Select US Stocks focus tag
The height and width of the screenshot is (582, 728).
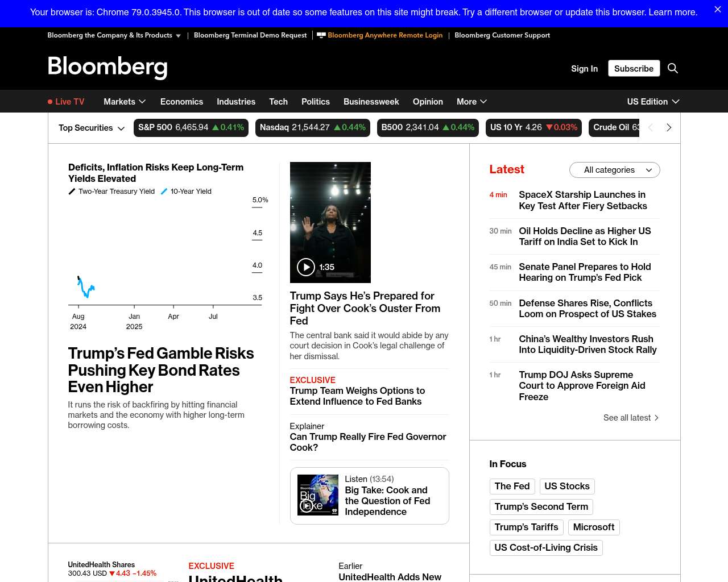point(567,487)
